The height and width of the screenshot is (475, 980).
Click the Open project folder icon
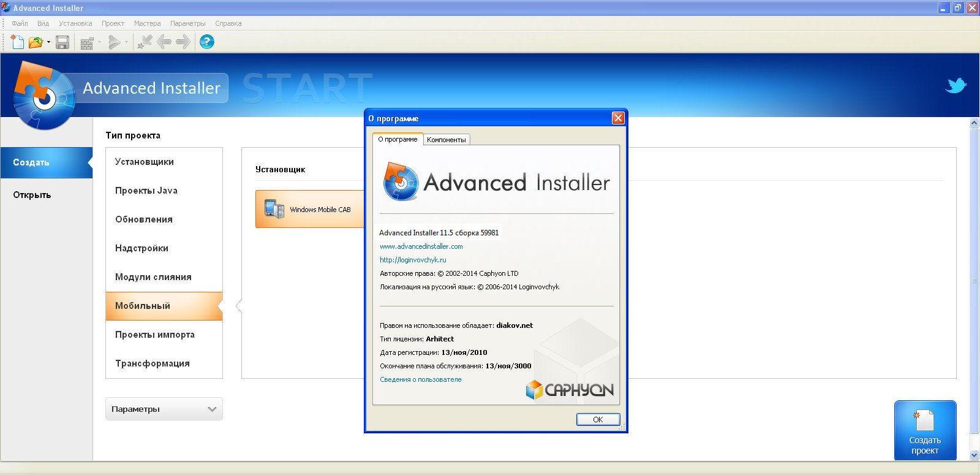coord(36,42)
